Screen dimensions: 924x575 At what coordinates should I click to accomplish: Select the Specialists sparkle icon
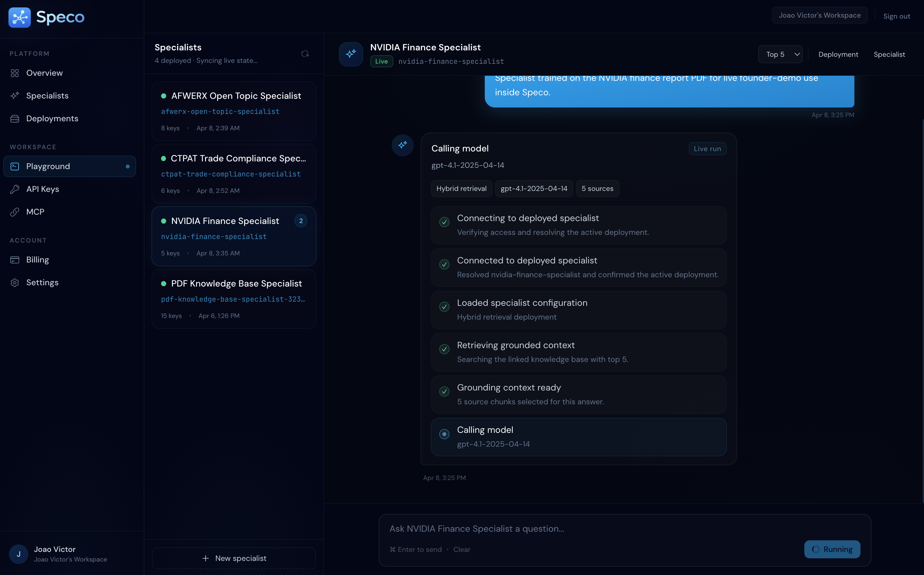coord(15,95)
